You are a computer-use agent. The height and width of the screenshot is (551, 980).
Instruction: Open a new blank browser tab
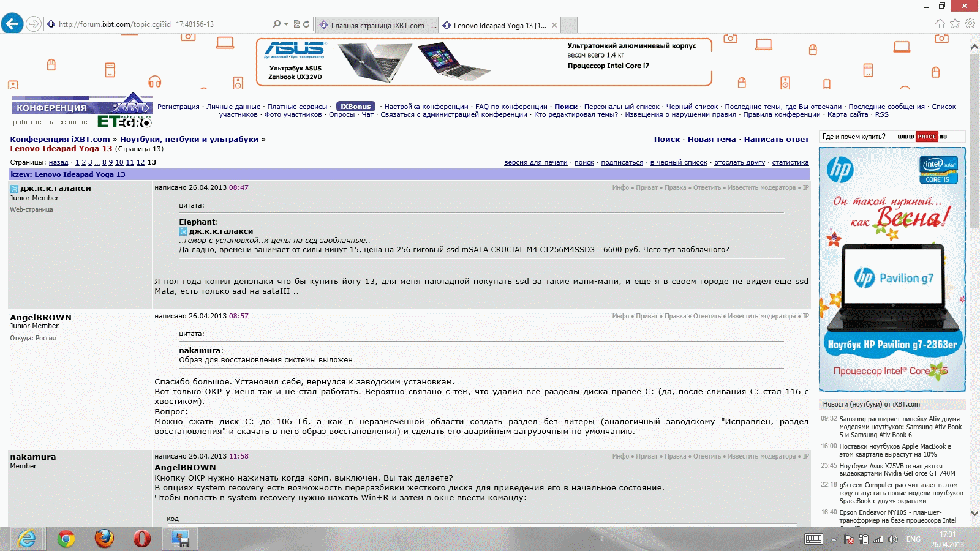[569, 25]
